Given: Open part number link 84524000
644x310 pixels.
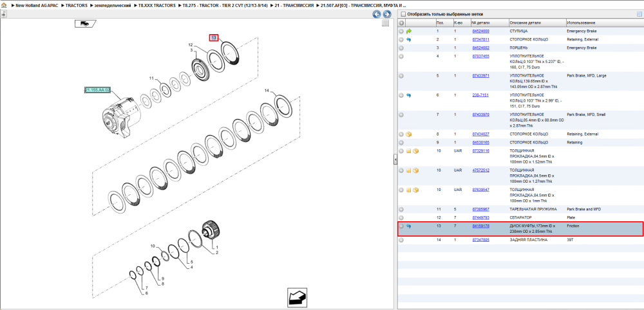Looking at the screenshot, I should 480,31.
